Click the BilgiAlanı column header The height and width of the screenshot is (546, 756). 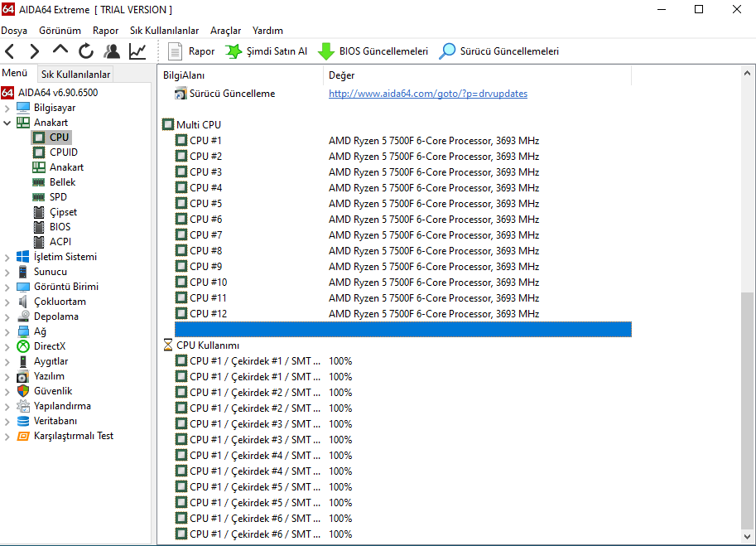241,75
